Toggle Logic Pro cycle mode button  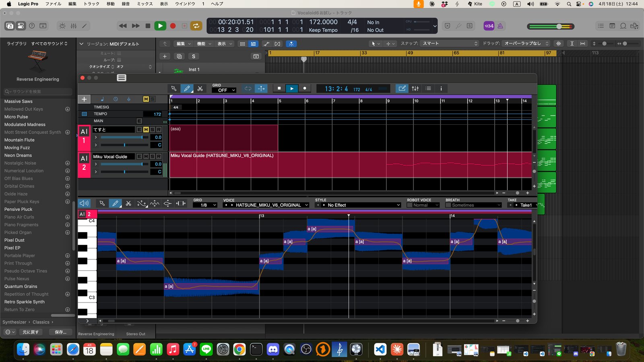[196, 26]
